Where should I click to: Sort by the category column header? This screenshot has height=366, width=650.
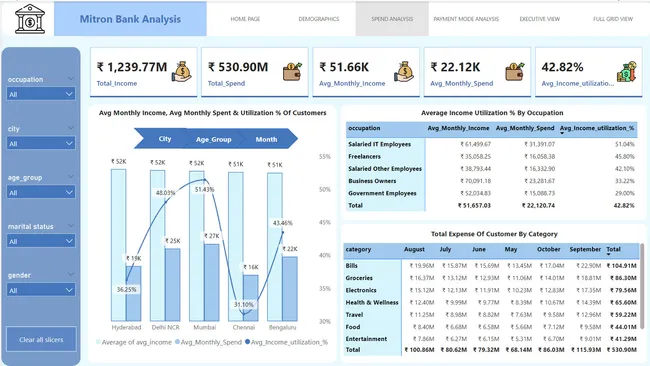[x=358, y=249]
